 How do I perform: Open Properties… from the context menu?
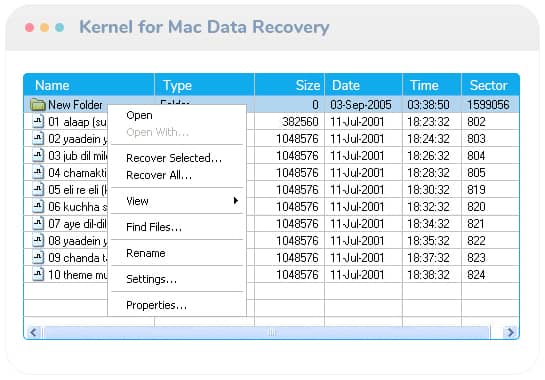(156, 305)
